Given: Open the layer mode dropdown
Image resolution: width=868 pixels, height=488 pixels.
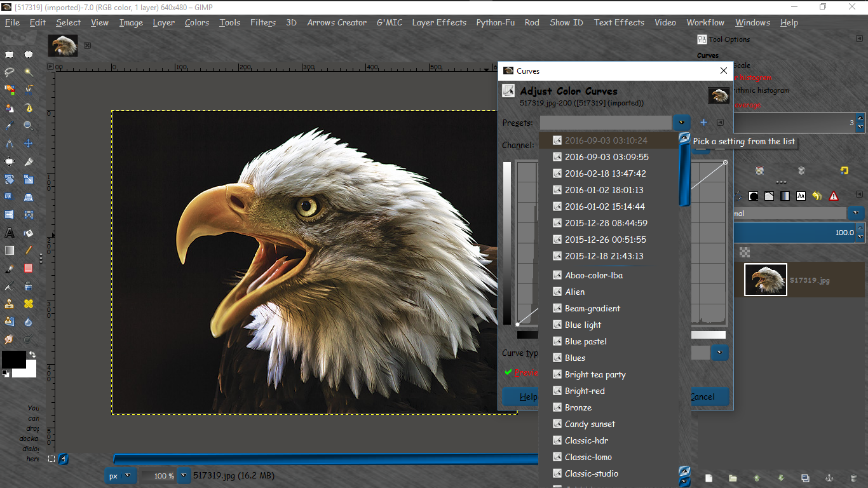Looking at the screenshot, I should (x=857, y=213).
